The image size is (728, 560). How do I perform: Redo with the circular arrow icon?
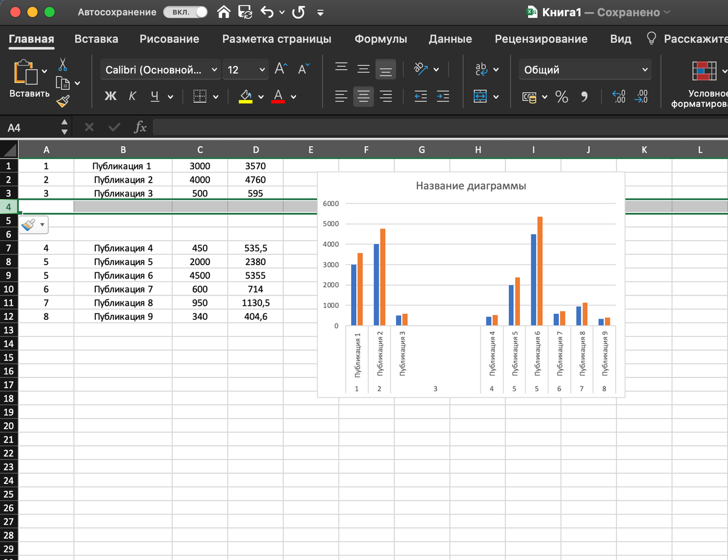(x=298, y=12)
